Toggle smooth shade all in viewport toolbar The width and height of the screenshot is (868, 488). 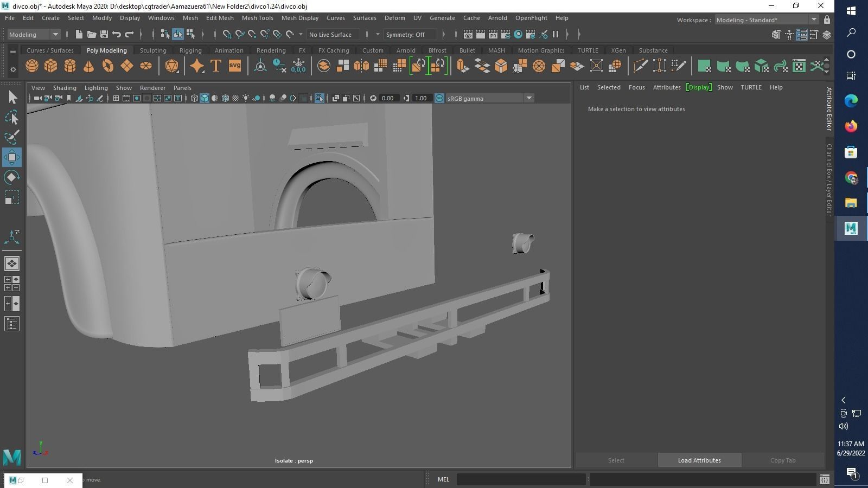(x=205, y=98)
